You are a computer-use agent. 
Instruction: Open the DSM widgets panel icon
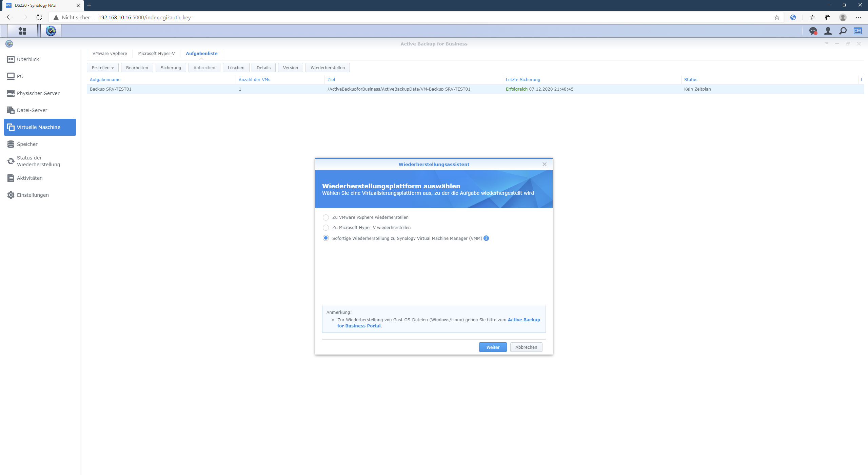(x=857, y=31)
